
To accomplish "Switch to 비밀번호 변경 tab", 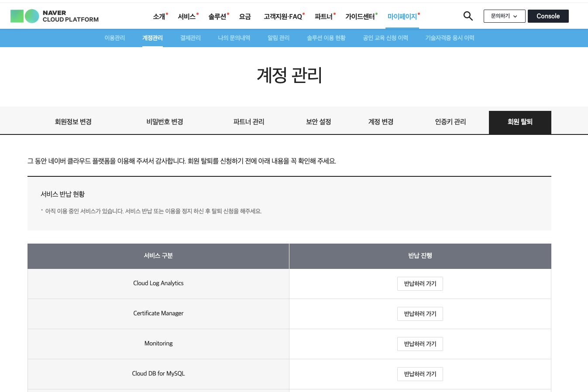I will click(165, 122).
